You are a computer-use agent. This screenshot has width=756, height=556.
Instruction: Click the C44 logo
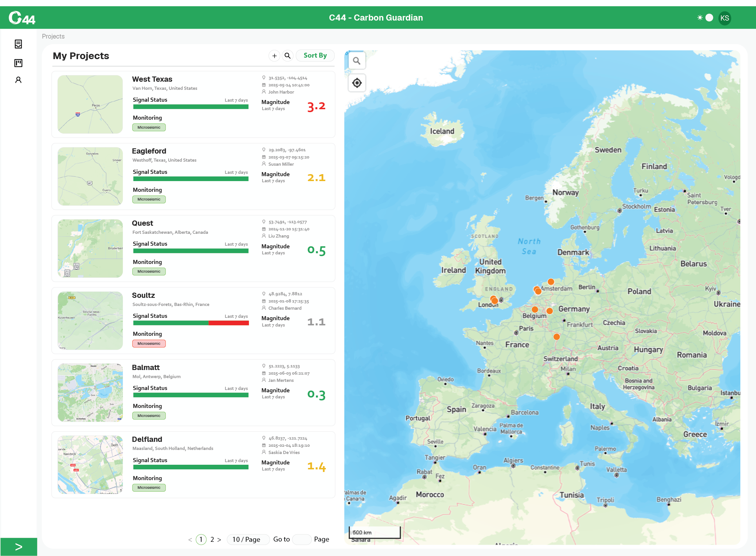[22, 18]
